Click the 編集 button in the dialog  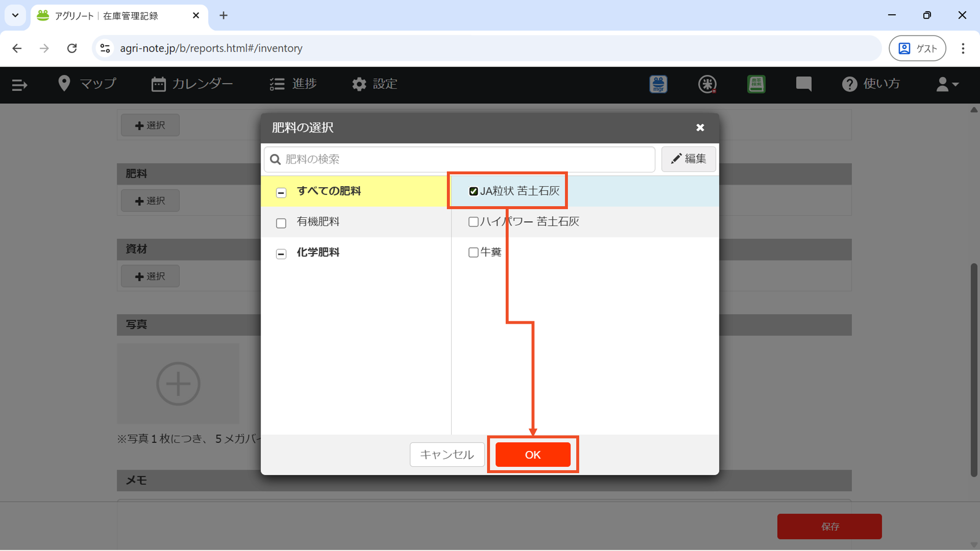tap(688, 159)
